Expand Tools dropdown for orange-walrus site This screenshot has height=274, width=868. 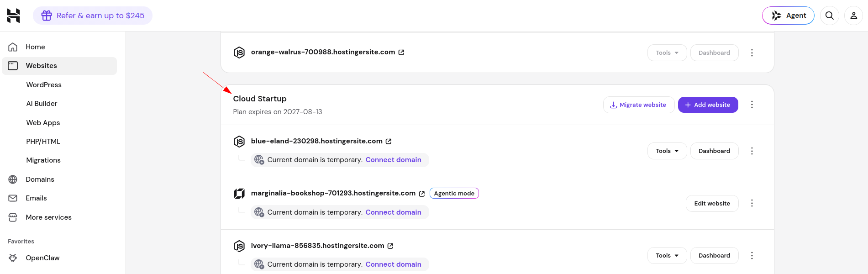667,53
